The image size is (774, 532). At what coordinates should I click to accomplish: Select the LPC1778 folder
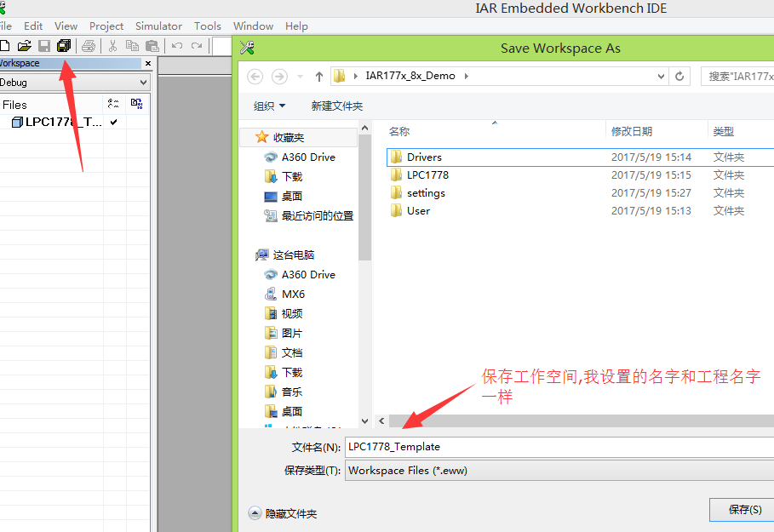pos(420,175)
